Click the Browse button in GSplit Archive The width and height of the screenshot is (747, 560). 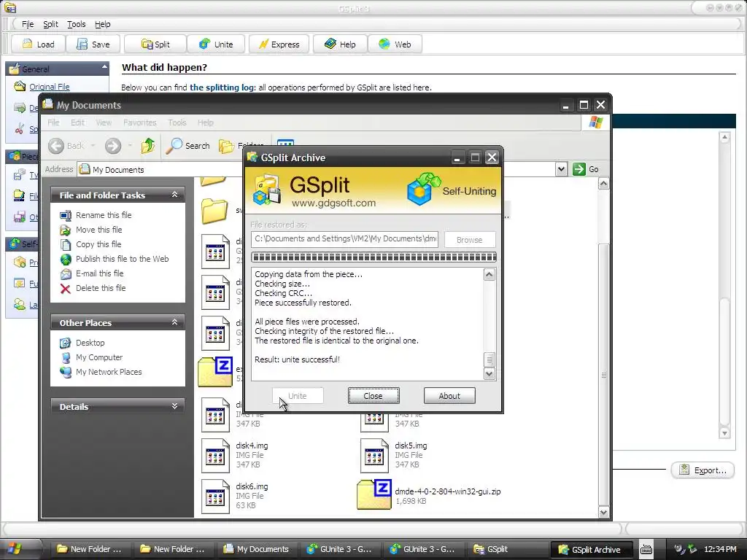click(470, 239)
